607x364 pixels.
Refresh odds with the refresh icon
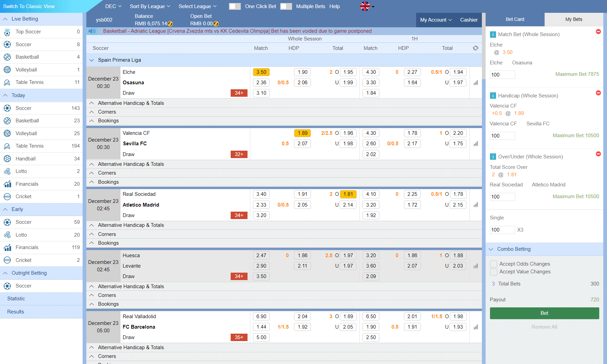[475, 48]
